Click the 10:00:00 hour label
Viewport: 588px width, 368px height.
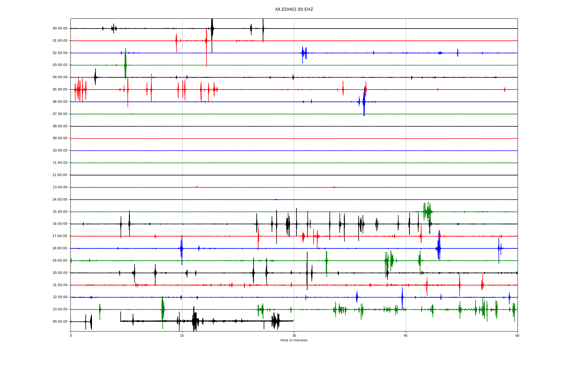[x=60, y=151]
